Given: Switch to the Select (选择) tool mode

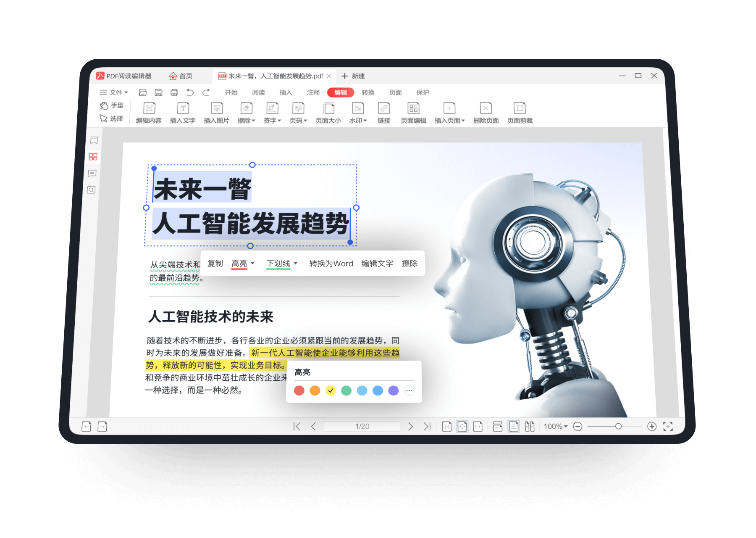Looking at the screenshot, I should coord(111,119).
